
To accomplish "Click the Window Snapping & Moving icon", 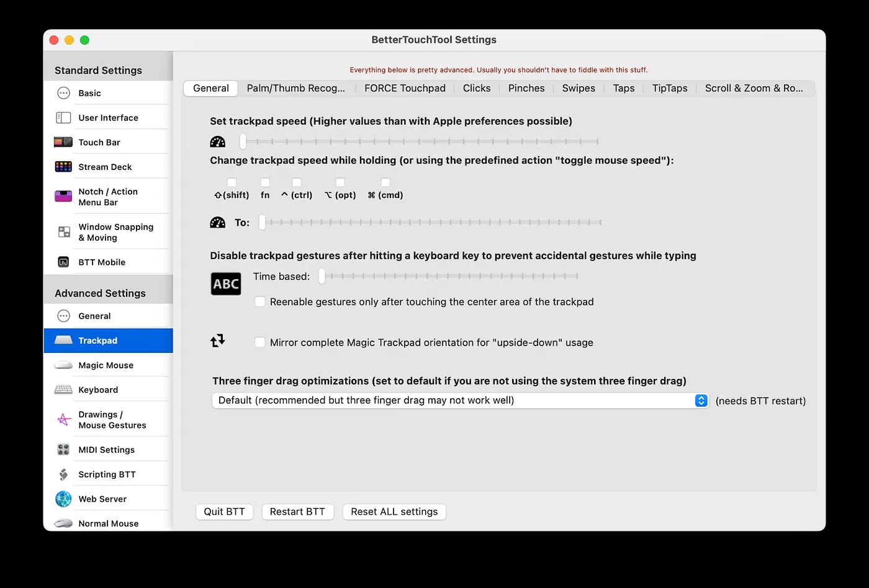I will (64, 232).
